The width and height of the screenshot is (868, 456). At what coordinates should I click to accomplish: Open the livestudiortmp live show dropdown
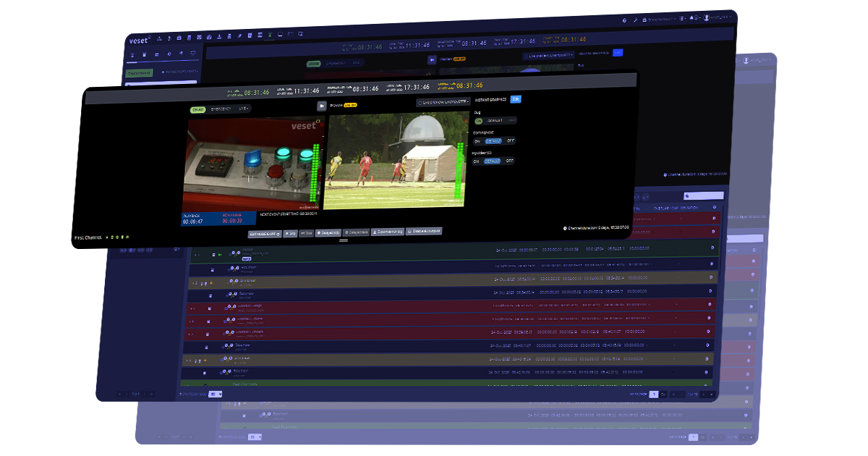pos(444,103)
